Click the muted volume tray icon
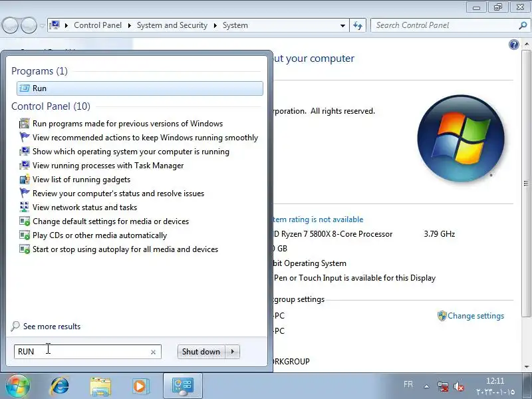The image size is (532, 399). point(458,386)
